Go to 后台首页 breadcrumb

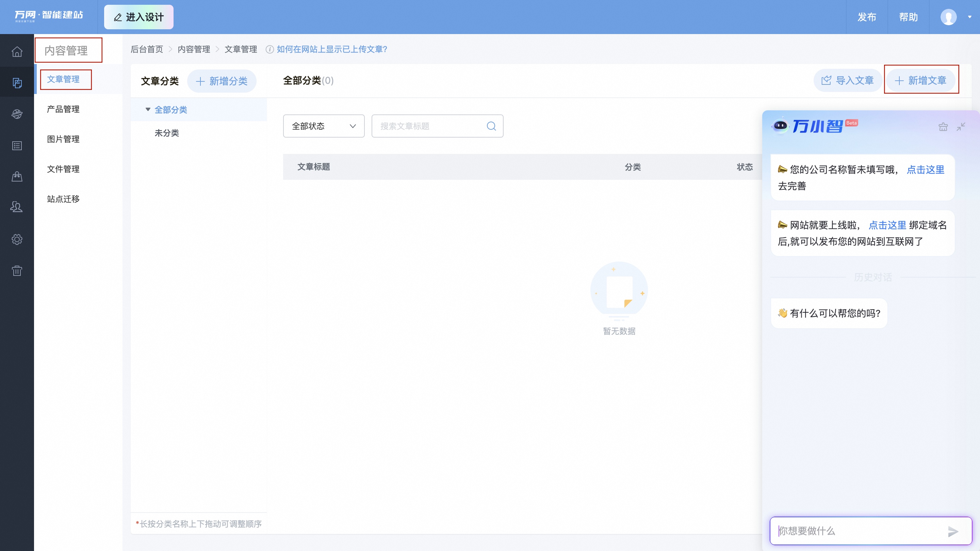pos(146,49)
